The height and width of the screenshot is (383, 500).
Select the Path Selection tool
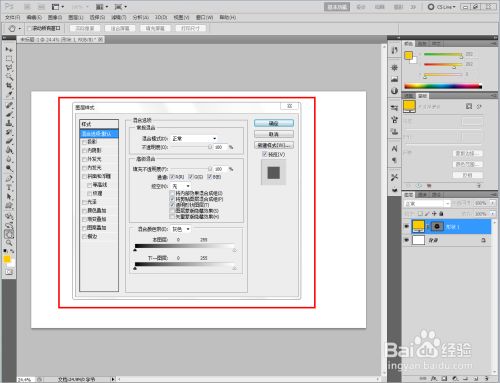9,197
